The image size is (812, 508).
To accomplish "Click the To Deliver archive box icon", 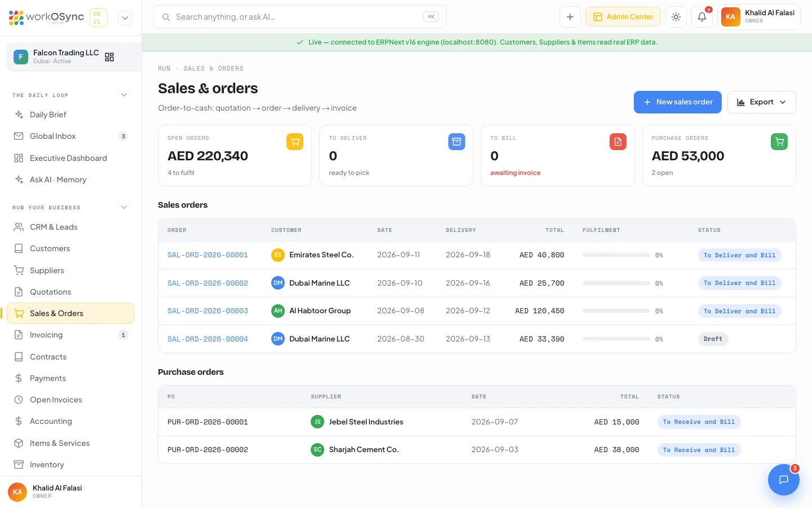I will (x=457, y=142).
